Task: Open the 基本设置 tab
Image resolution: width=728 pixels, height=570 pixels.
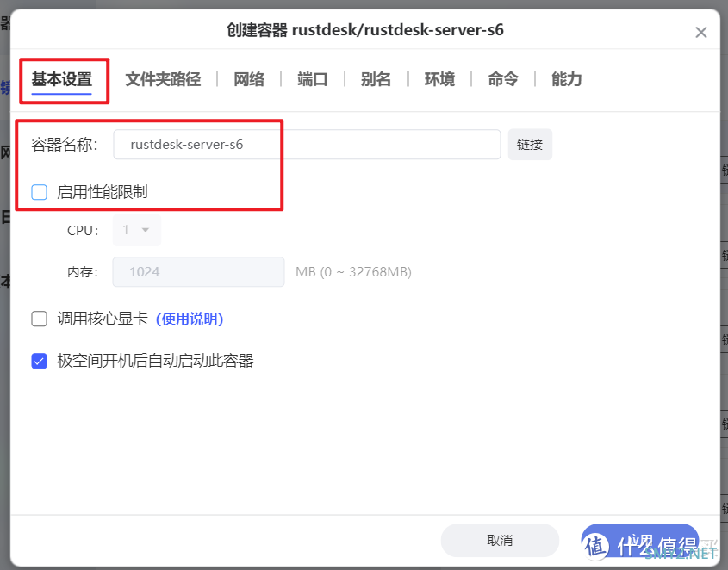Action: pyautogui.click(x=62, y=79)
